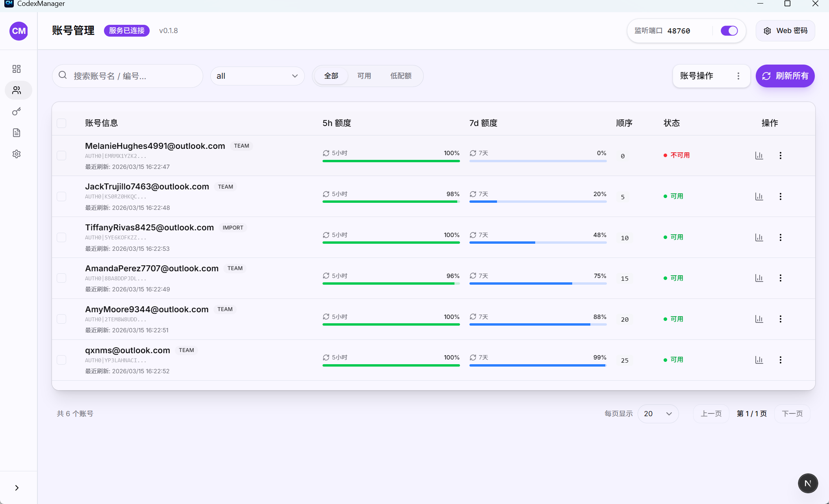Click the search magnifier in the search box
Image resolution: width=829 pixels, height=504 pixels.
[x=63, y=76]
